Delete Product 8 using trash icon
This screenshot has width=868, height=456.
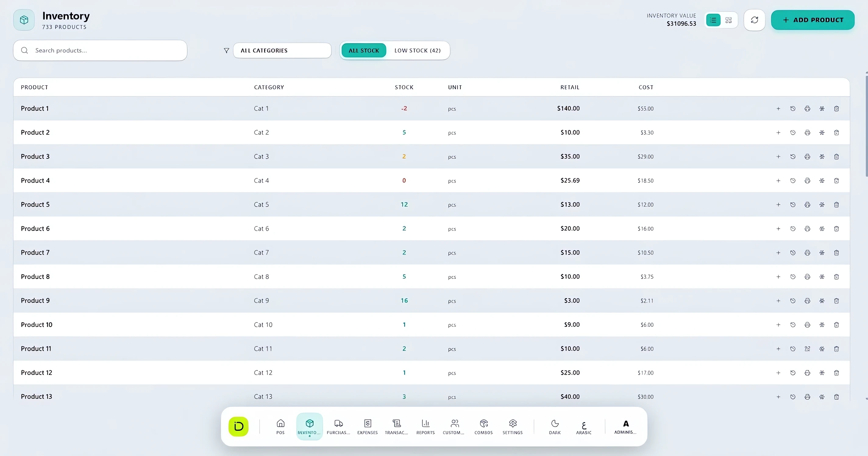[x=836, y=277]
